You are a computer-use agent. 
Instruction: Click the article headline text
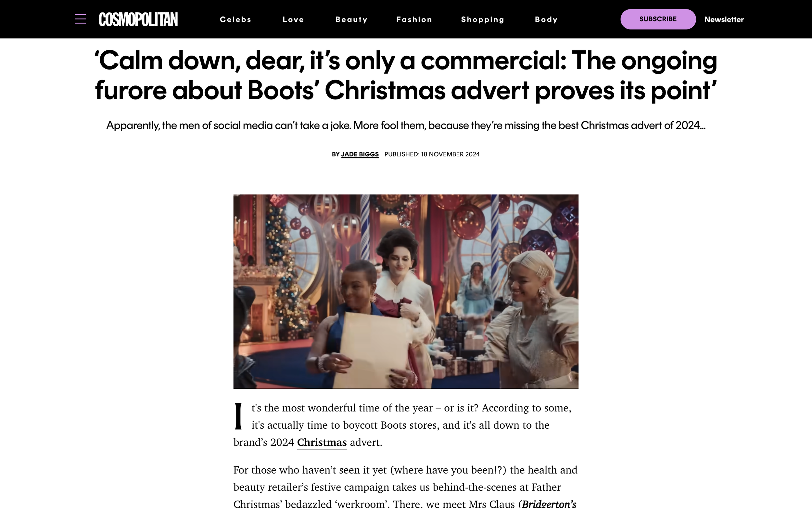coord(406,75)
